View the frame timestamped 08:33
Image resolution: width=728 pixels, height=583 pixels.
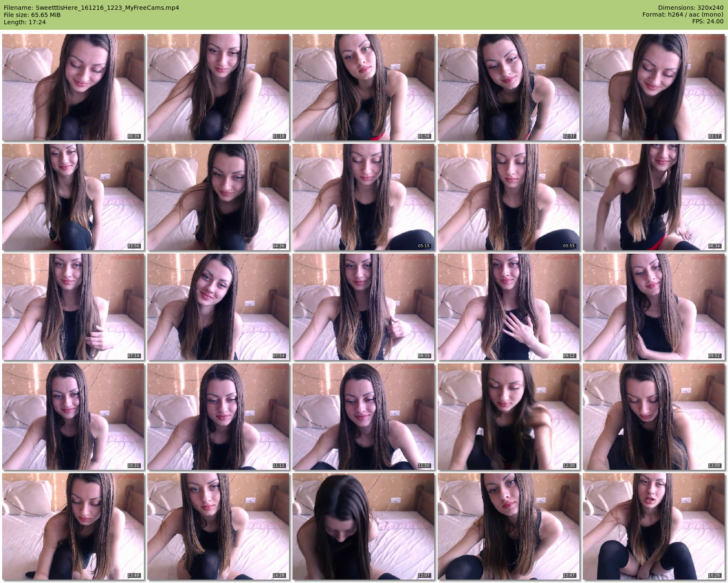click(363, 307)
